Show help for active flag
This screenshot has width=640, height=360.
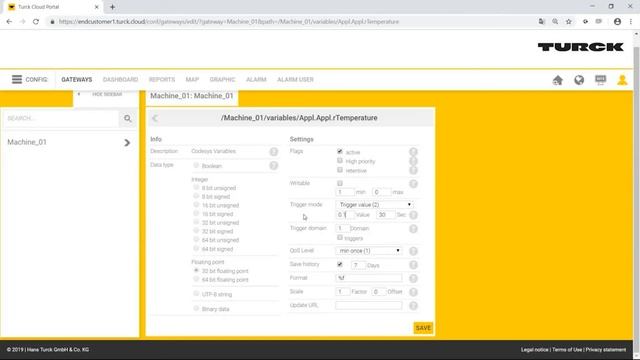pos(413,152)
